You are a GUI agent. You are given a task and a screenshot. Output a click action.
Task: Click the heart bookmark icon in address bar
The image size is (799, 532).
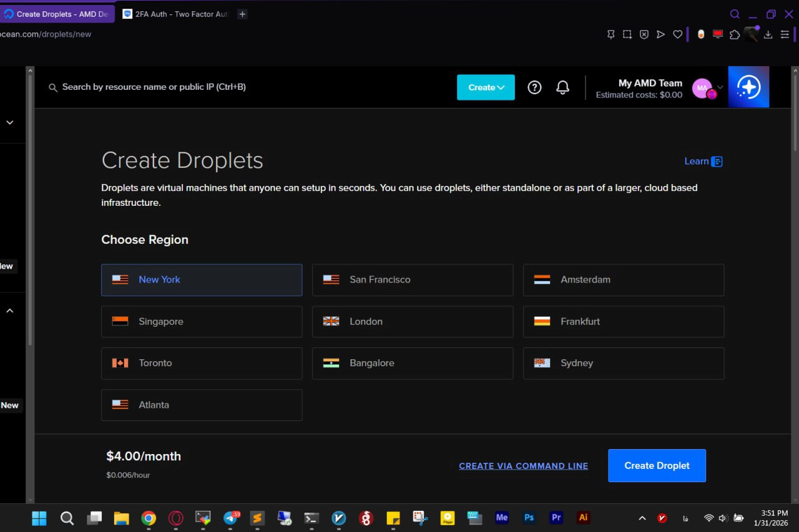click(x=677, y=34)
